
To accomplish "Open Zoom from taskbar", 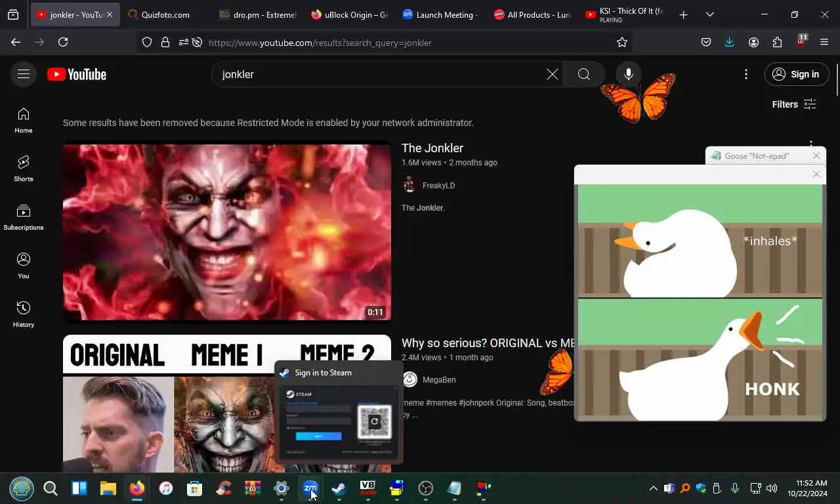I will click(310, 488).
